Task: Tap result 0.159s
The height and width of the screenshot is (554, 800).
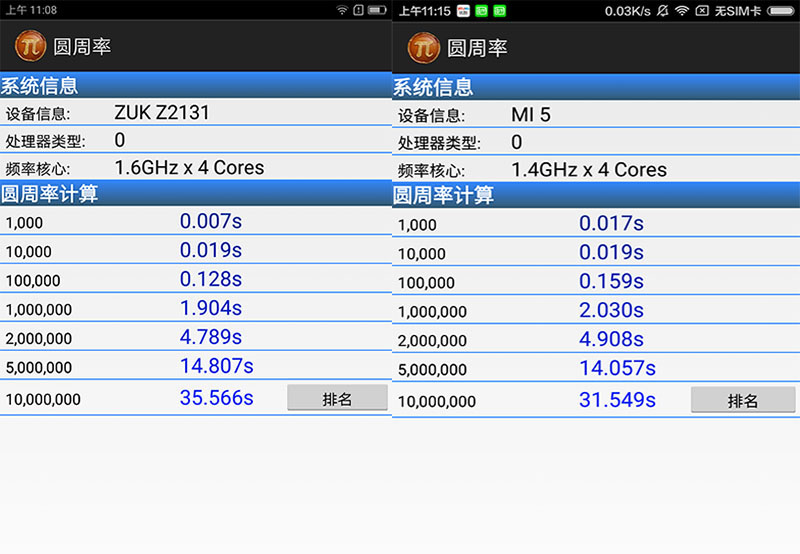Action: 611,281
